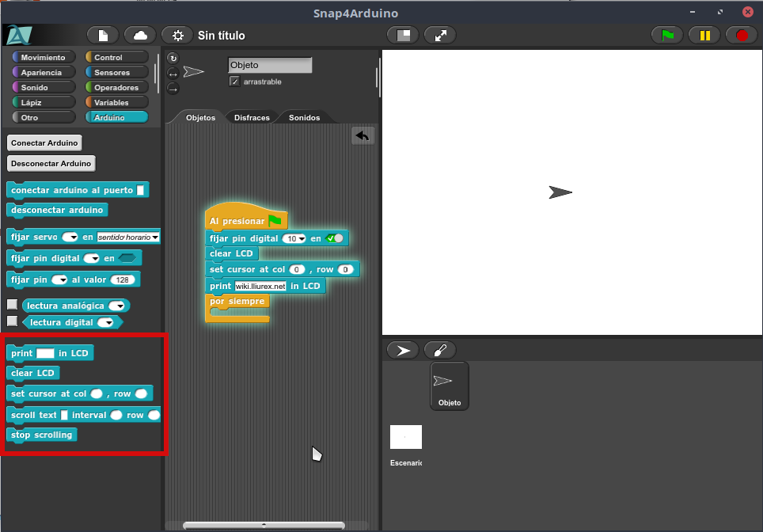Toggle the arrastrable checkbox
Screen dimensions: 763x532
[234, 82]
